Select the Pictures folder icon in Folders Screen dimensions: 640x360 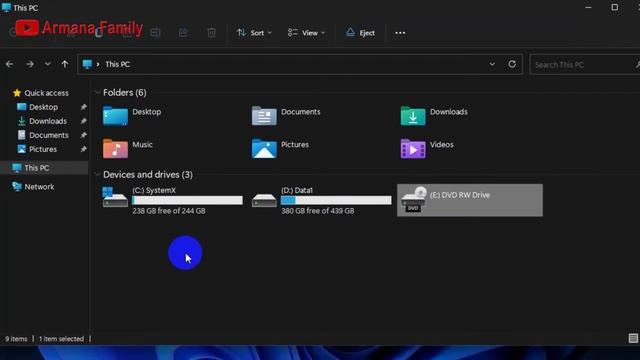pos(264,148)
